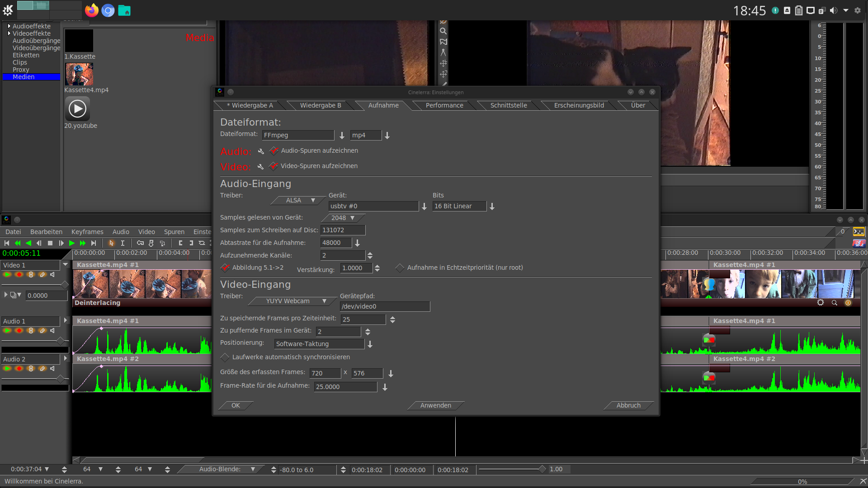Click the in-point bracket icon
The width and height of the screenshot is (868, 488).
point(180,243)
